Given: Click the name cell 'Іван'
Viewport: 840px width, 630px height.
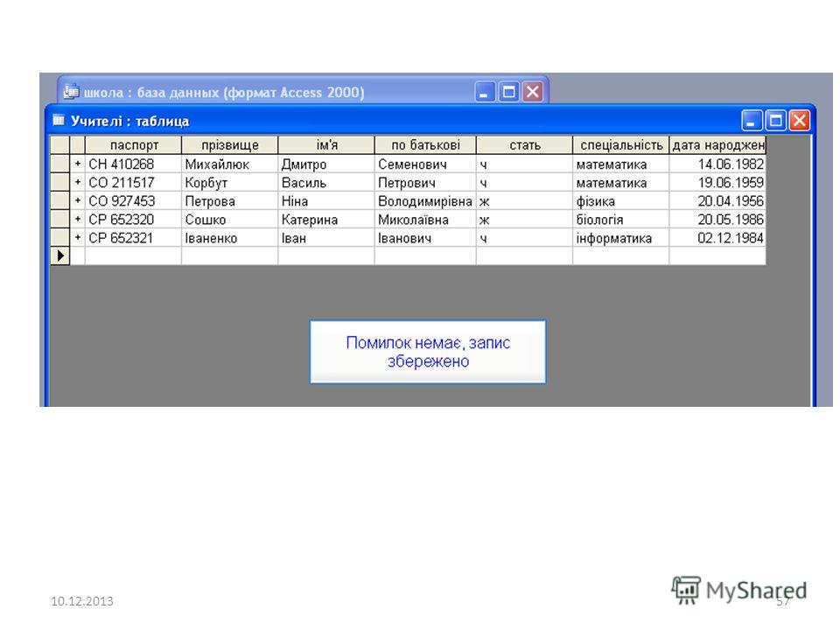Looking at the screenshot, I should click(326, 237).
